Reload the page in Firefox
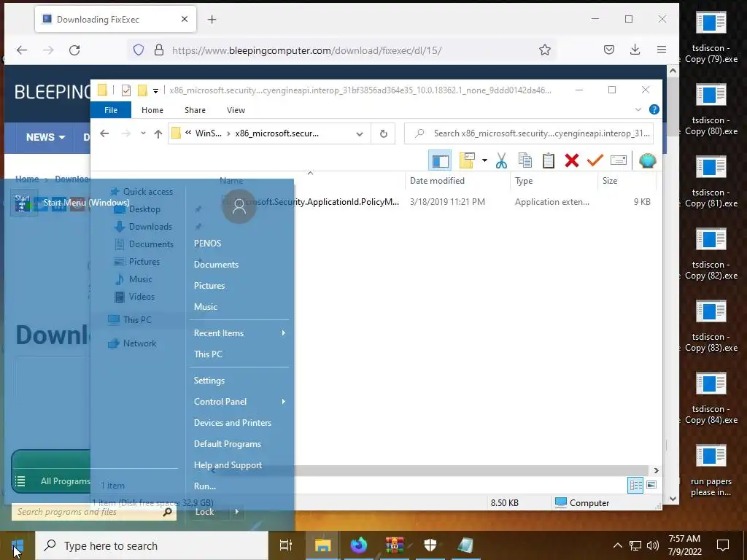This screenshot has width=747, height=560. 74,50
